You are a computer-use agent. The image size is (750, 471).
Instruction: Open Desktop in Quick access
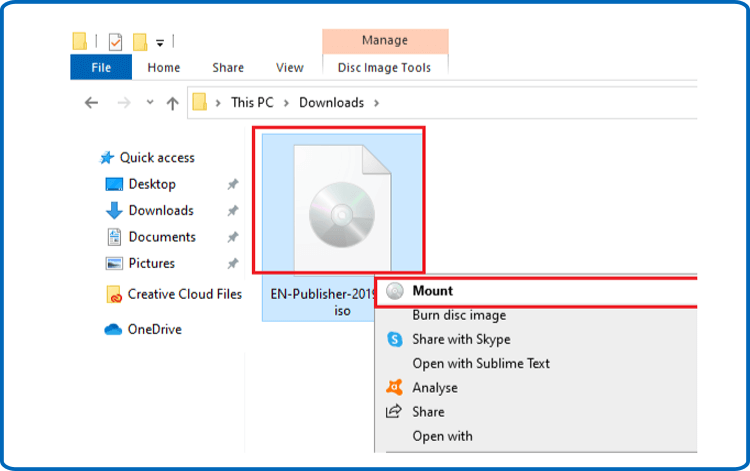pyautogui.click(x=152, y=184)
